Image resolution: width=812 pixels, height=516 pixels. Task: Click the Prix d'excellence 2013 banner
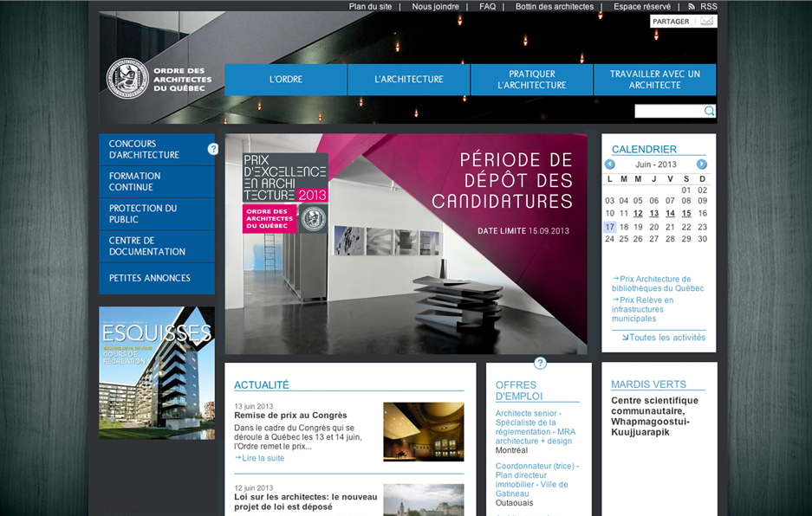[x=406, y=244]
